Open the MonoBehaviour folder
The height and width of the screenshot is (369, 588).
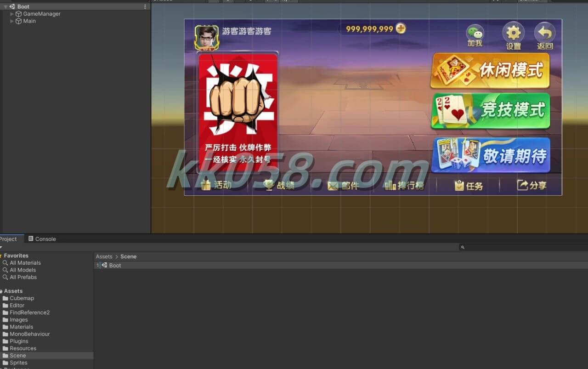pos(26,334)
